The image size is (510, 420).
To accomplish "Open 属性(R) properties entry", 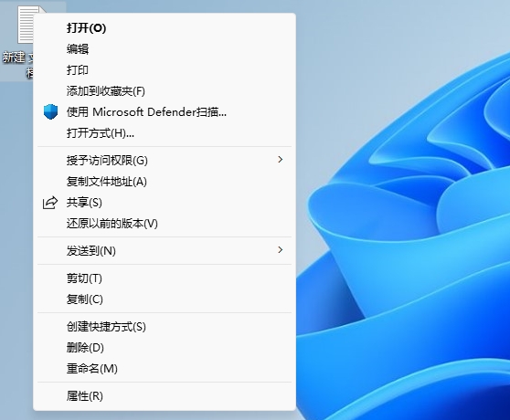I will point(165,396).
